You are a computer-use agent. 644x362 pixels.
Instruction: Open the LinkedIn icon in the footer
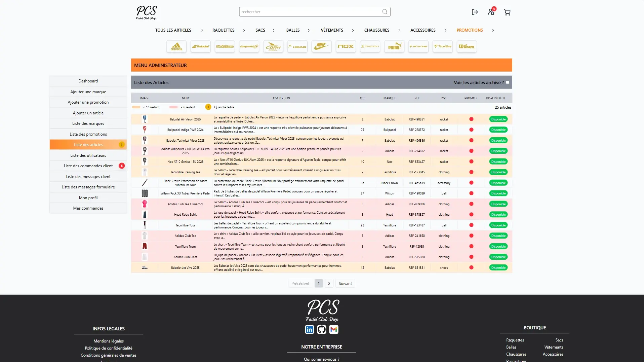pyautogui.click(x=310, y=329)
